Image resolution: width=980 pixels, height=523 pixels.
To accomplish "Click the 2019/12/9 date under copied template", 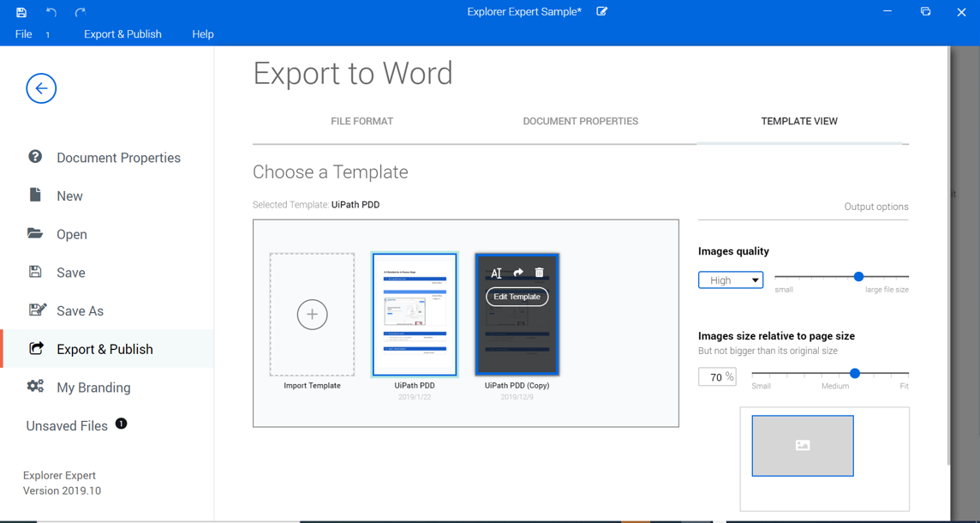I will pyautogui.click(x=517, y=397).
